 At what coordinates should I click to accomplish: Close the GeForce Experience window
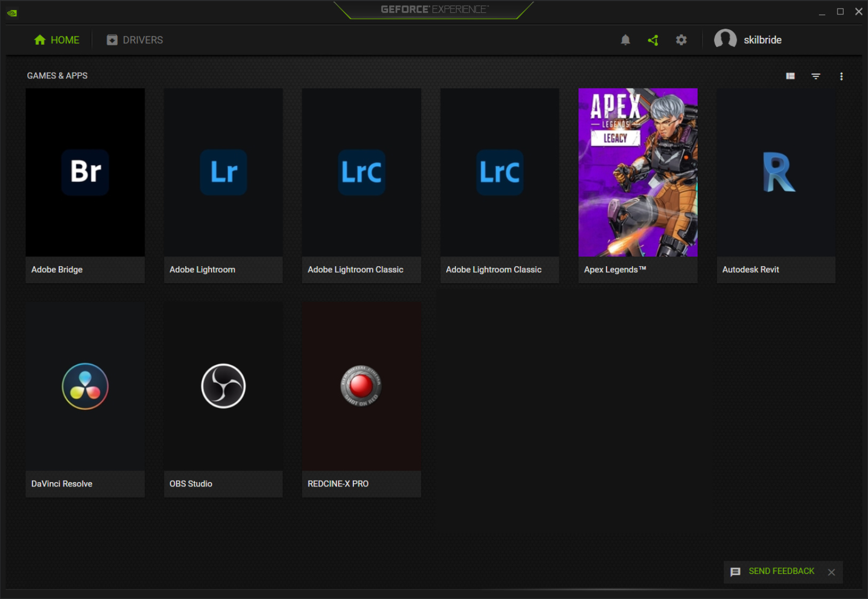point(858,12)
